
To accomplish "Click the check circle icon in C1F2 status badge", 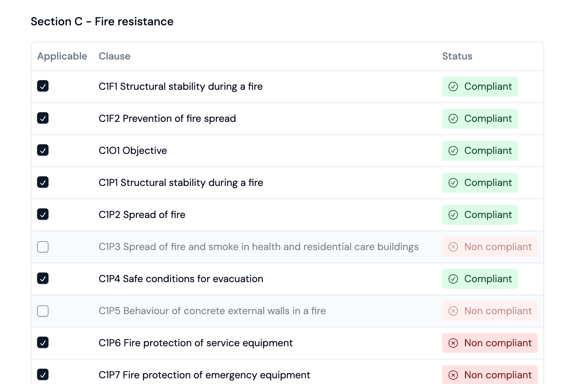I will [453, 119].
